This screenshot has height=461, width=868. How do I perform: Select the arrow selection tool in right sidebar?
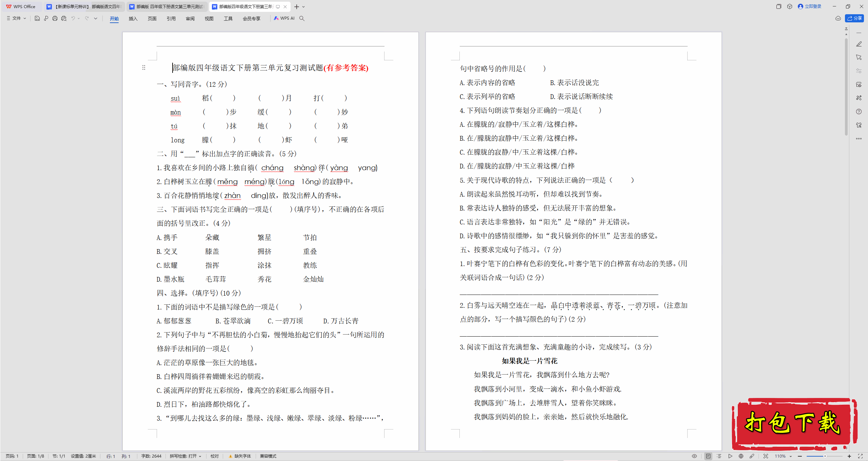859,57
